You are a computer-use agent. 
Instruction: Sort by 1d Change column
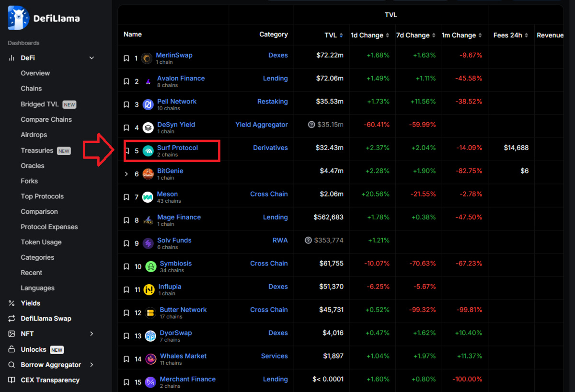point(388,35)
